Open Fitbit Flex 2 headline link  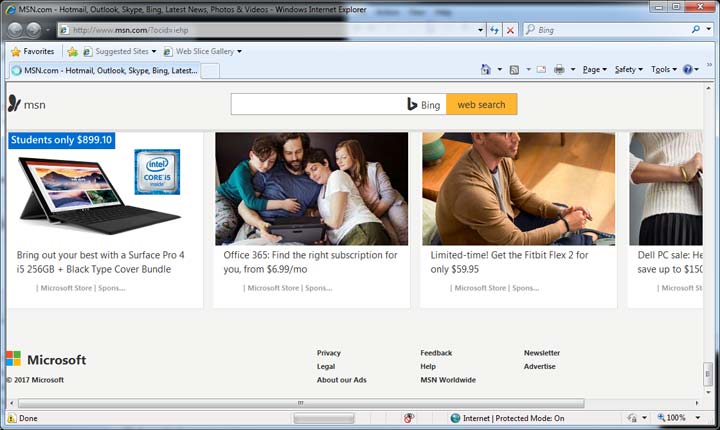(x=509, y=262)
